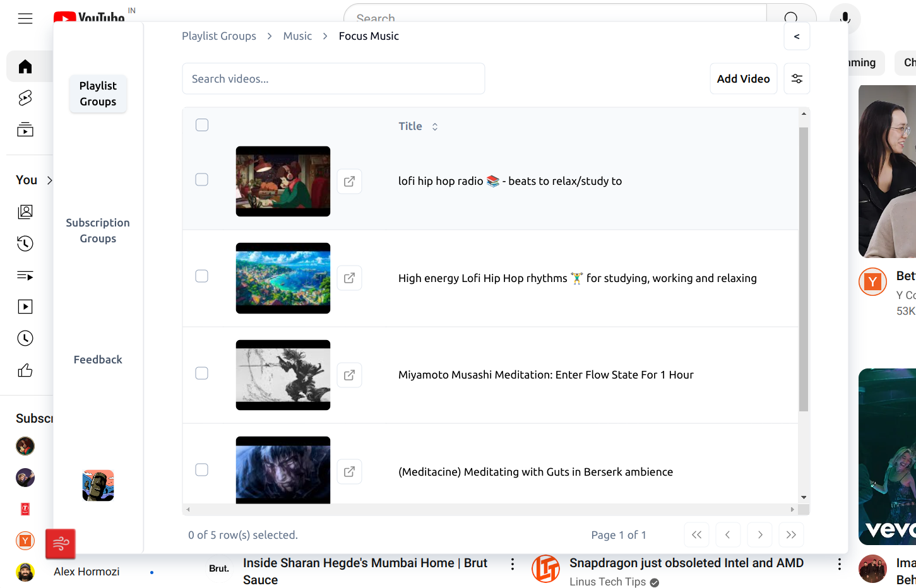
Task: Click scroll-down arrow of table scrollbar
Action: pyautogui.click(x=804, y=497)
